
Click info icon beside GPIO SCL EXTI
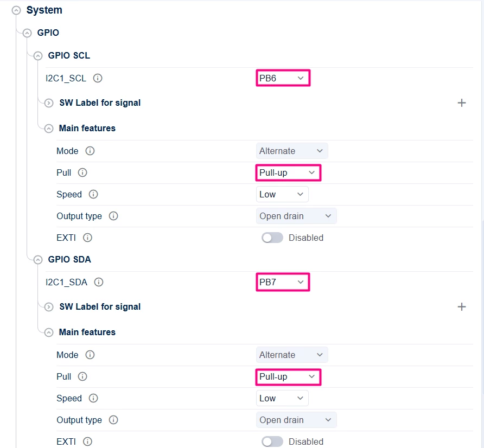click(x=87, y=238)
